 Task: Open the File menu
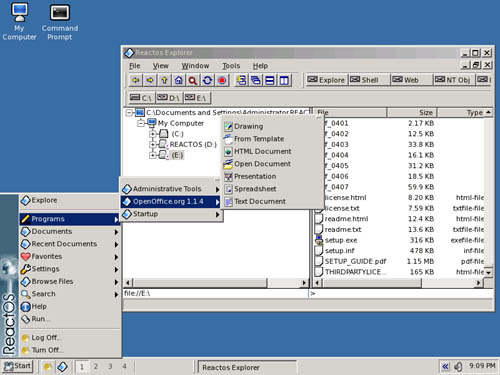[135, 66]
